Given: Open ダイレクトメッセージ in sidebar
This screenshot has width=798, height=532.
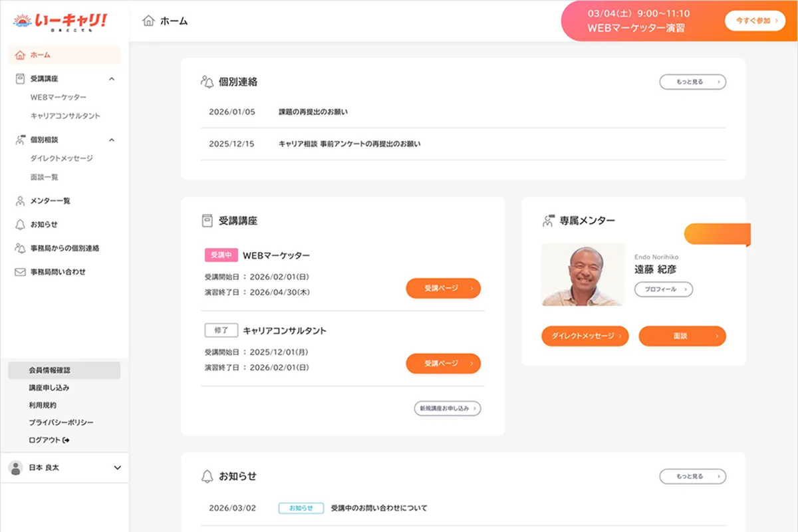Looking at the screenshot, I should [x=62, y=158].
